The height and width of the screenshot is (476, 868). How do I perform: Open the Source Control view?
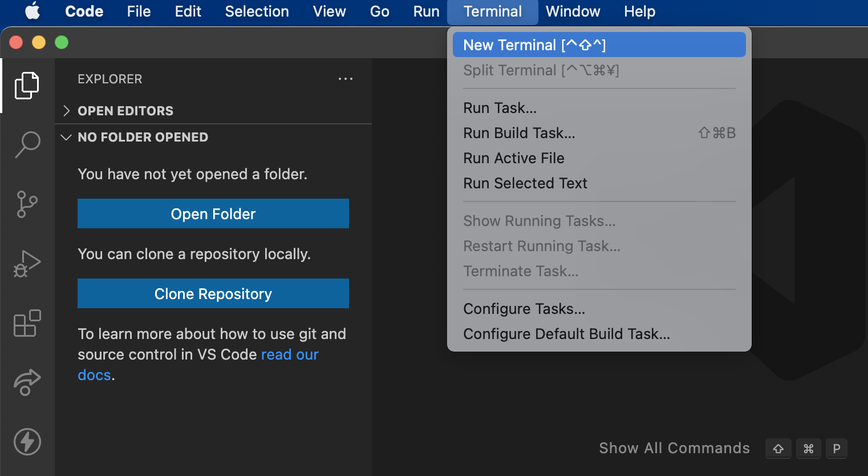(27, 204)
